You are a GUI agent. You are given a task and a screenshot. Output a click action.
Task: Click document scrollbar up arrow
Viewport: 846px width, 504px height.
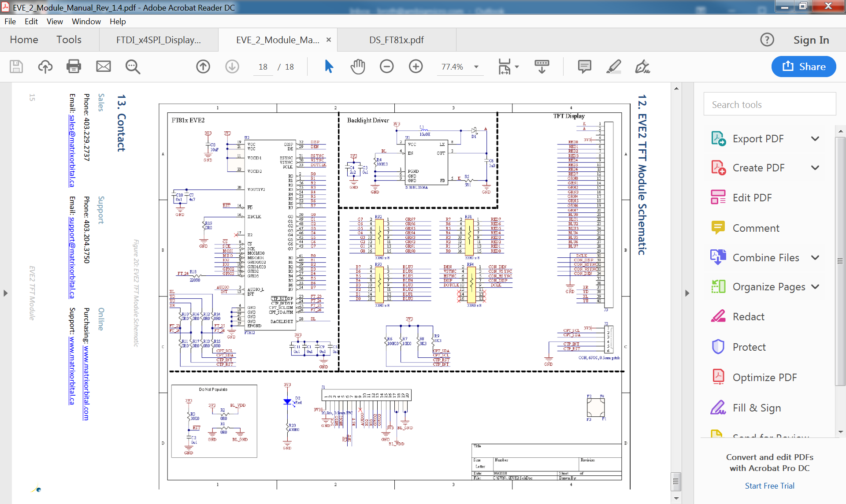(x=676, y=89)
